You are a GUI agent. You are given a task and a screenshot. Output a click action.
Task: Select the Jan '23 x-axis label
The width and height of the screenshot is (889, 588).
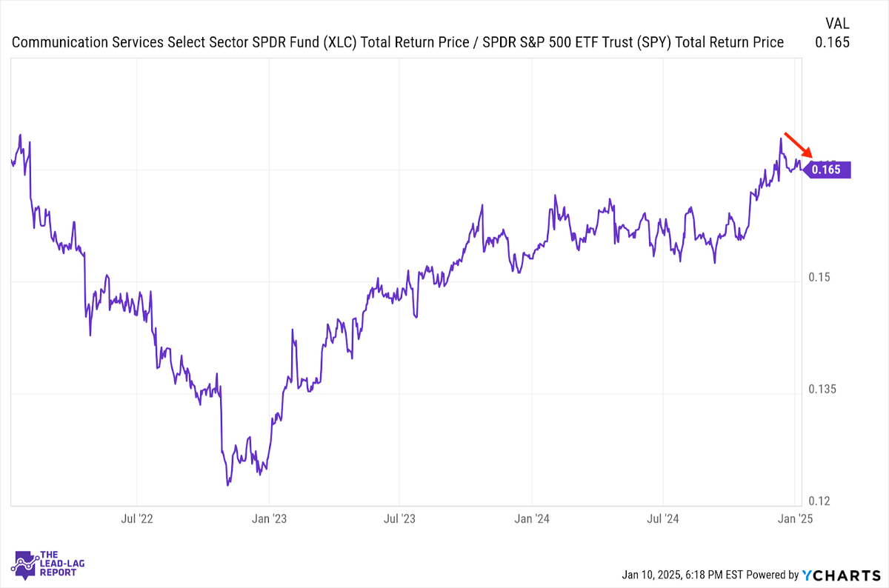point(270,518)
